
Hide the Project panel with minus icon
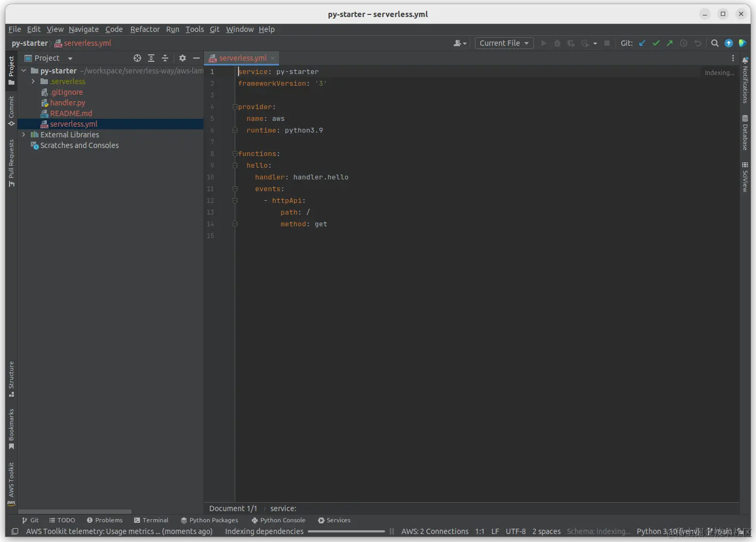point(196,58)
